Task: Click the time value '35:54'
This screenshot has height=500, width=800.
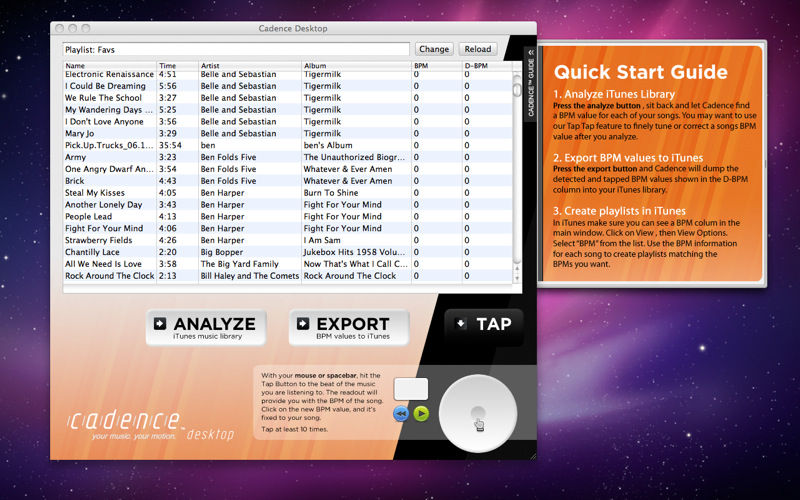Action: point(170,145)
